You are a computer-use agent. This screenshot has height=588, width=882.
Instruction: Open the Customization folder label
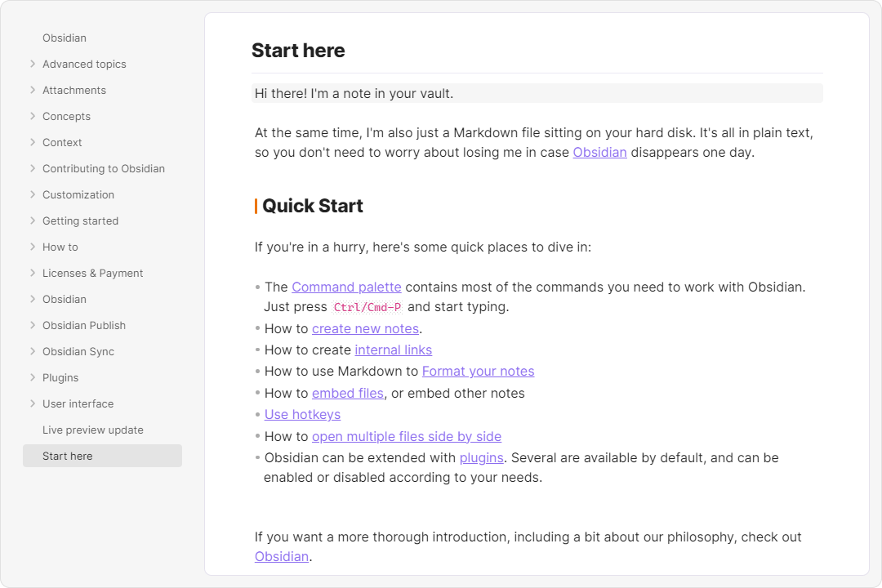point(78,194)
